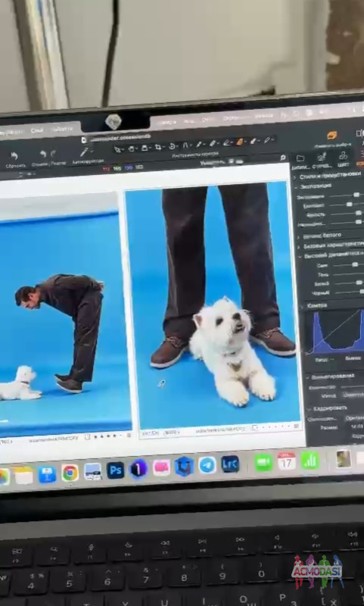Collapse the Виньетирование panel

coord(307,377)
